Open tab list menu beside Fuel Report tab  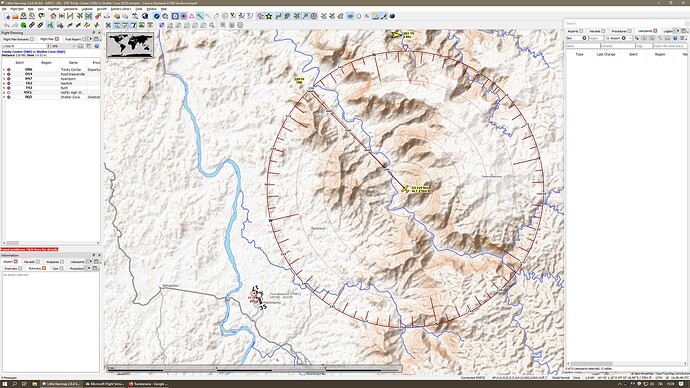point(96,39)
